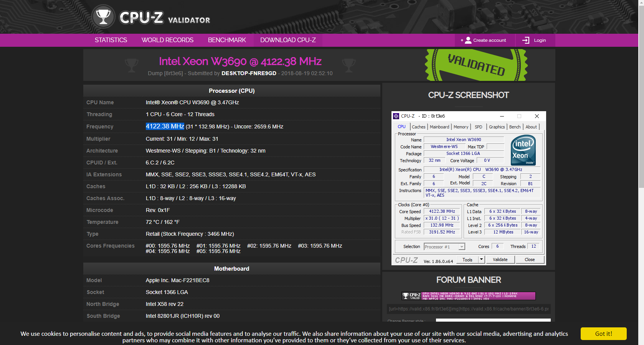Click the Package field 'Socket 1366 LGA' in CPU-Z

pos(464,153)
